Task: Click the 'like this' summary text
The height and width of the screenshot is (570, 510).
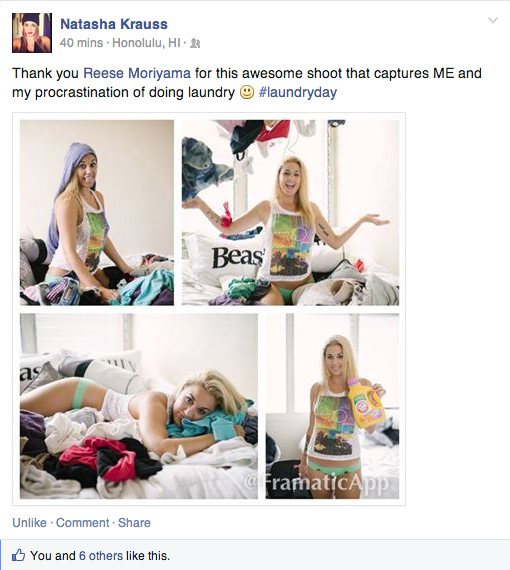Action: click(x=148, y=556)
